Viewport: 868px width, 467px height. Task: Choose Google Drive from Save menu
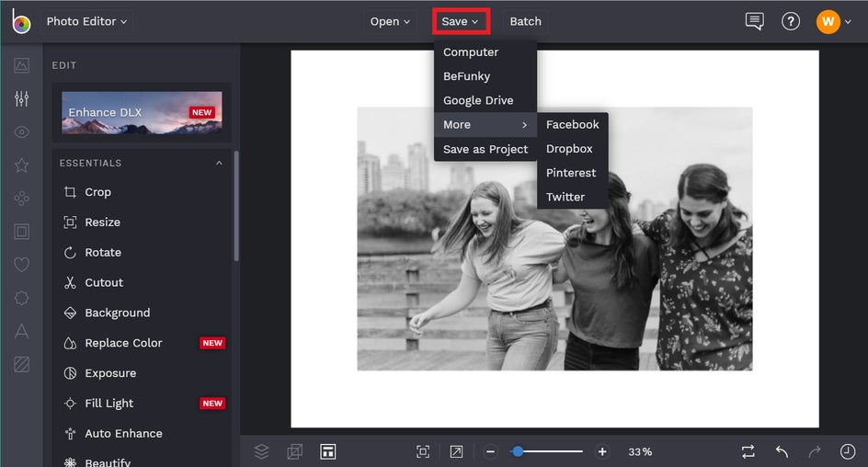point(478,100)
